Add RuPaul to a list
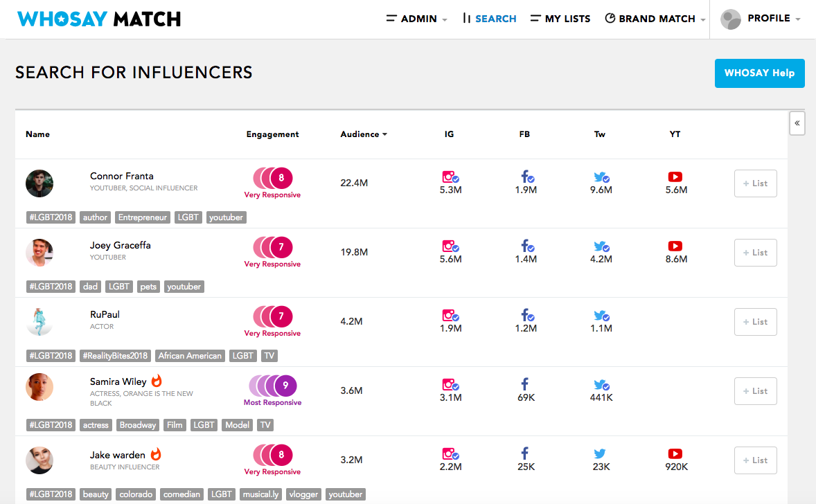The width and height of the screenshot is (816, 504). click(755, 322)
